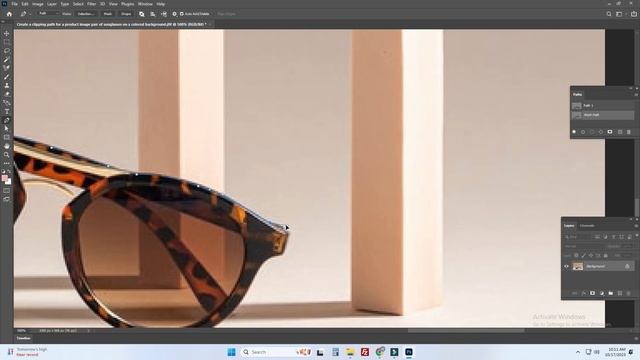Toggle lock all padlock in Layers
This screenshot has height=360, width=640.
[x=606, y=256]
